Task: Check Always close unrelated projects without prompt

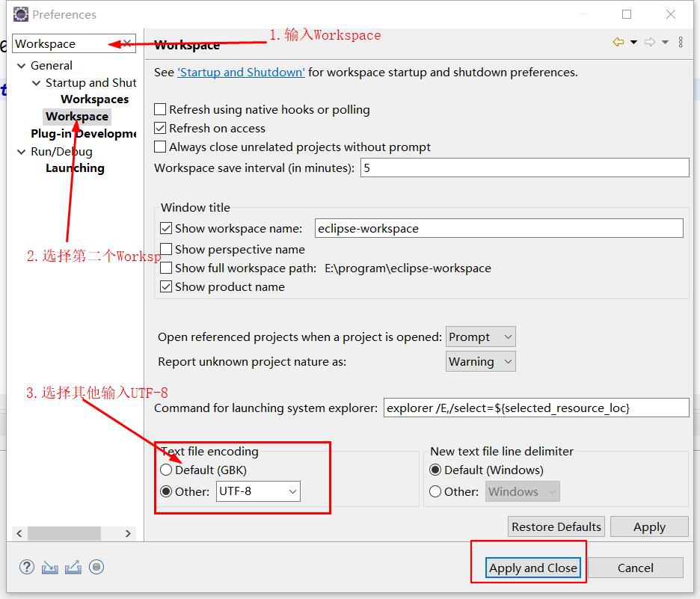Action: (160, 147)
